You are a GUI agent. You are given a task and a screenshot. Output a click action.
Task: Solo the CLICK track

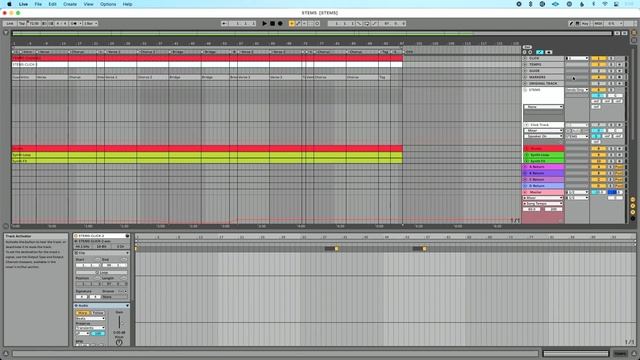pyautogui.click(x=611, y=58)
